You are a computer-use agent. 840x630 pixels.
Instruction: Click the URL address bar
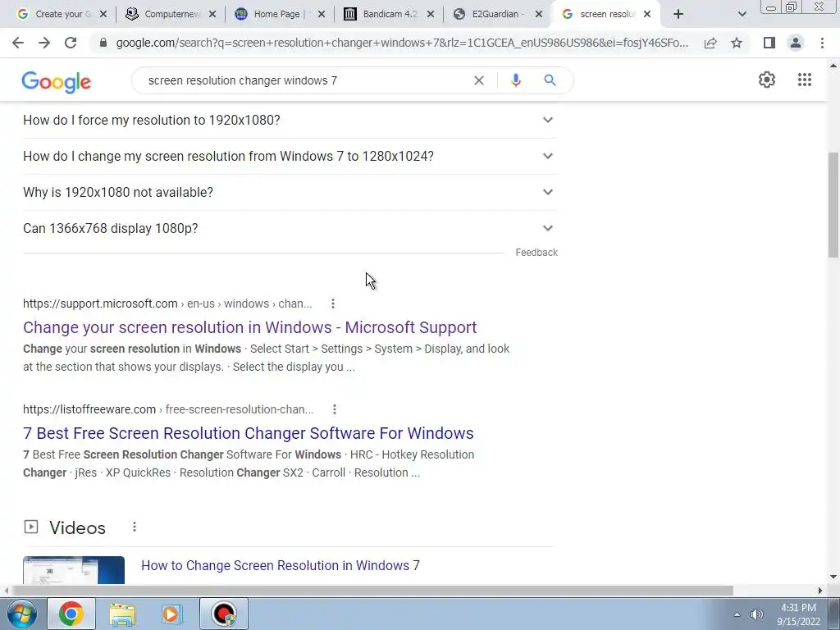point(402,43)
